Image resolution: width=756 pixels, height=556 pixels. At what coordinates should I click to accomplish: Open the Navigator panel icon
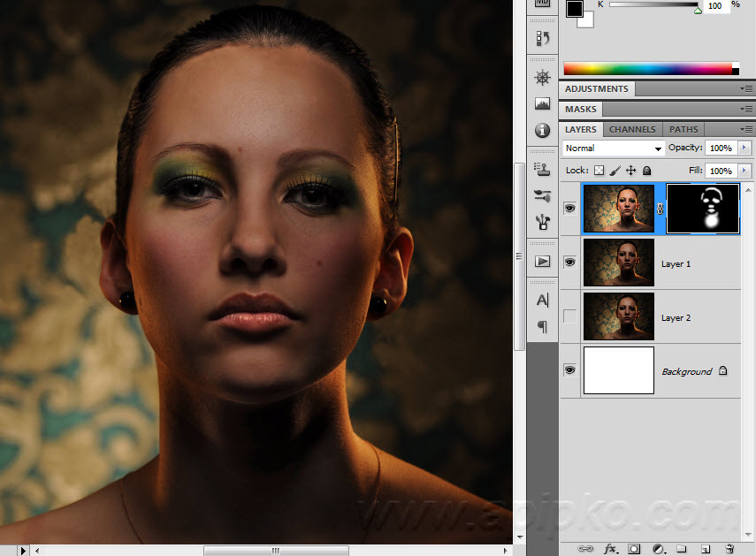point(543,78)
